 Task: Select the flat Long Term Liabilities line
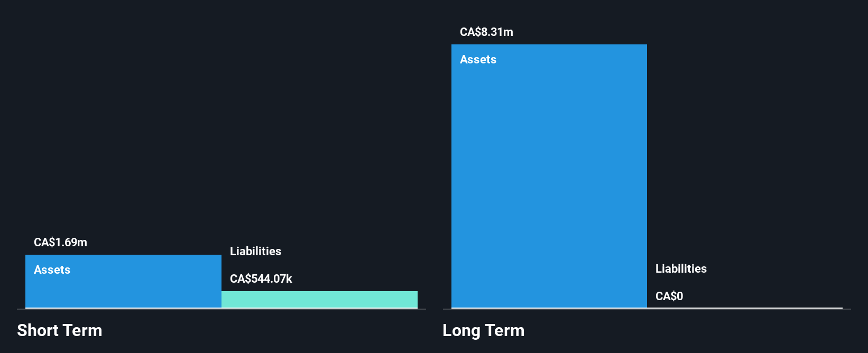click(x=744, y=308)
